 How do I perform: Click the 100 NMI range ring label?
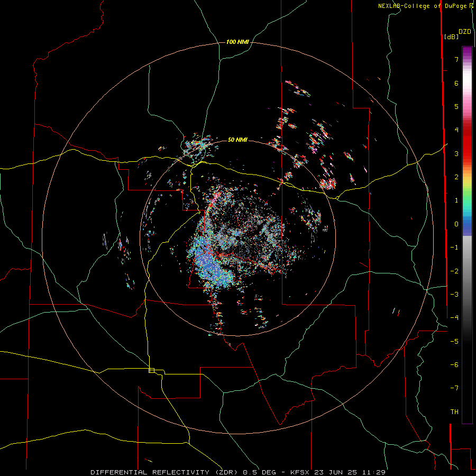(237, 42)
